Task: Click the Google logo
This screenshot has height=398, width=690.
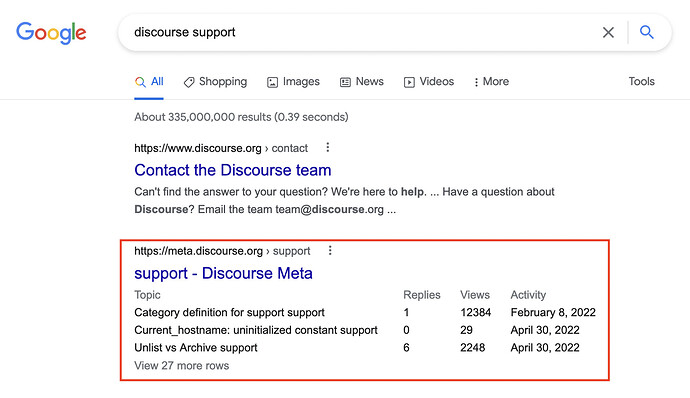Action: [51, 33]
